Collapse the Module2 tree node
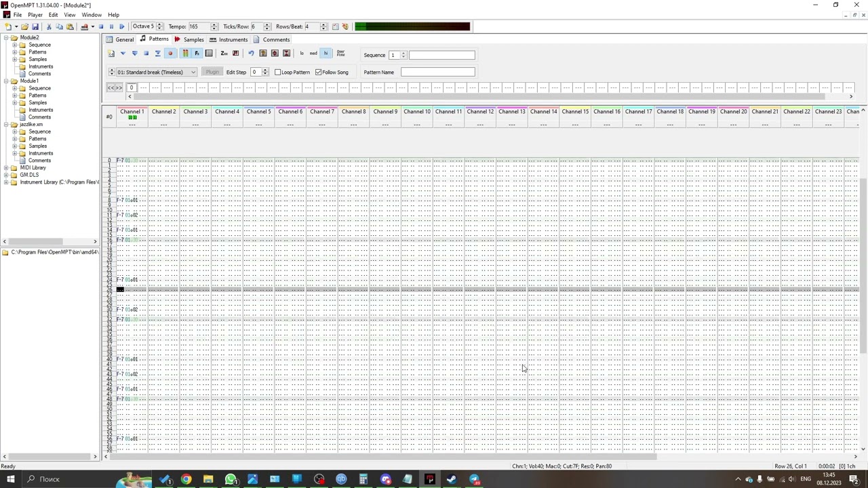Image resolution: width=868 pixels, height=488 pixels. click(x=5, y=38)
